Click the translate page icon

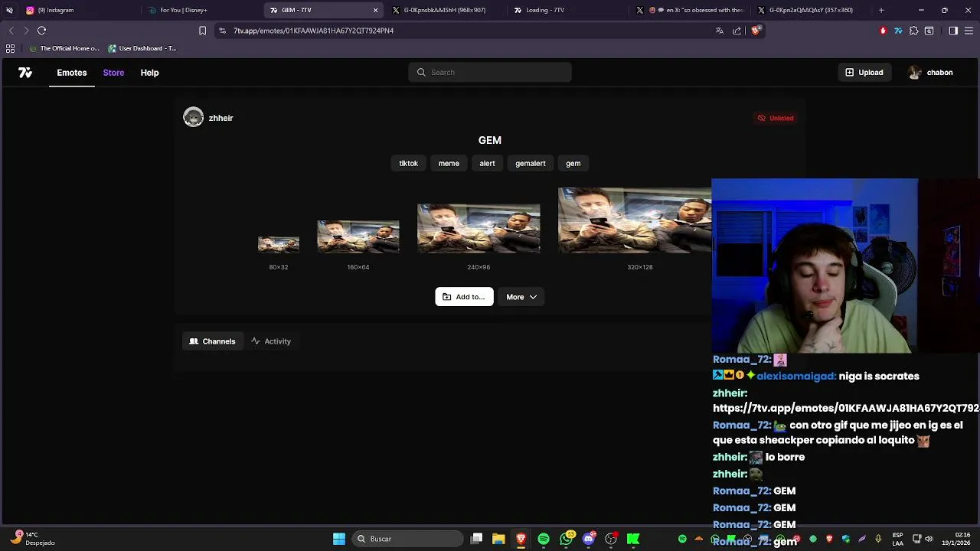click(720, 31)
